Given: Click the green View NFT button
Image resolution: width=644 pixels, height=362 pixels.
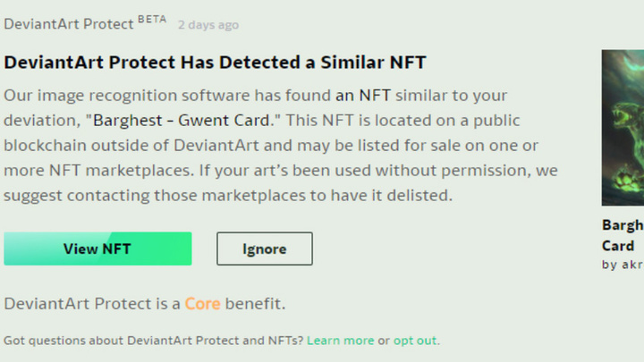Looking at the screenshot, I should (97, 248).
